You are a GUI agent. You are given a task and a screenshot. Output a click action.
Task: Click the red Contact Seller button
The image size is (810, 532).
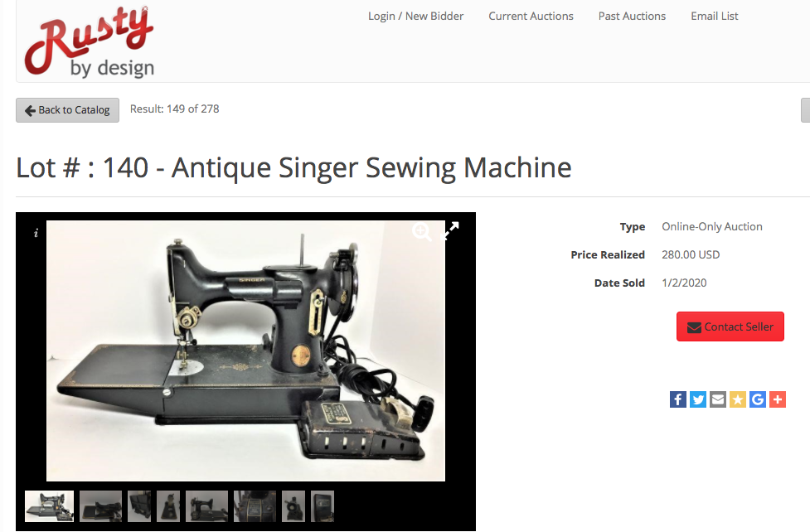(730, 326)
